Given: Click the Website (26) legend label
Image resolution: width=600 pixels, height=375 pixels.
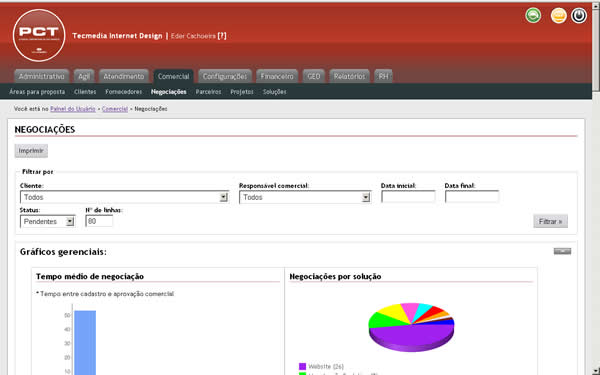Looking at the screenshot, I should point(326,367).
